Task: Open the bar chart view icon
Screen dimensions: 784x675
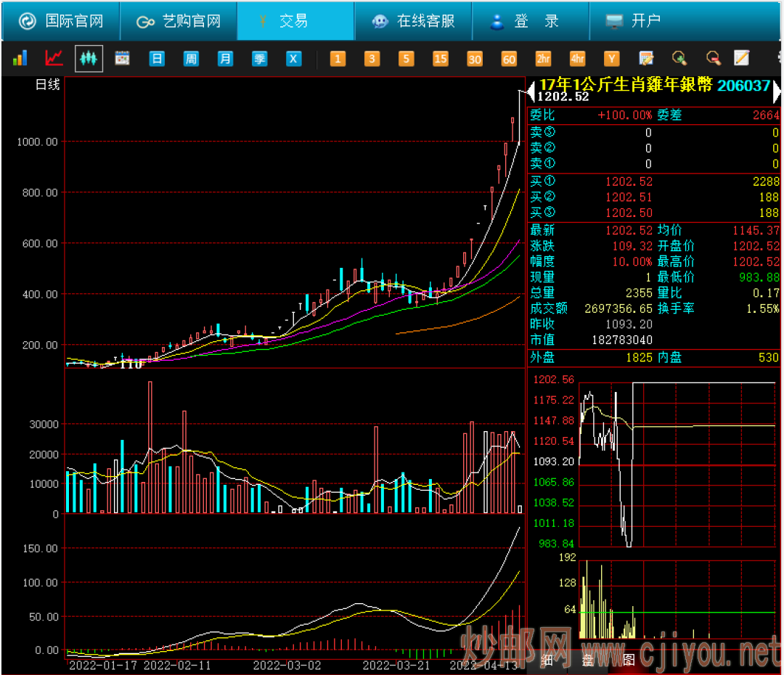Action: tap(20, 58)
